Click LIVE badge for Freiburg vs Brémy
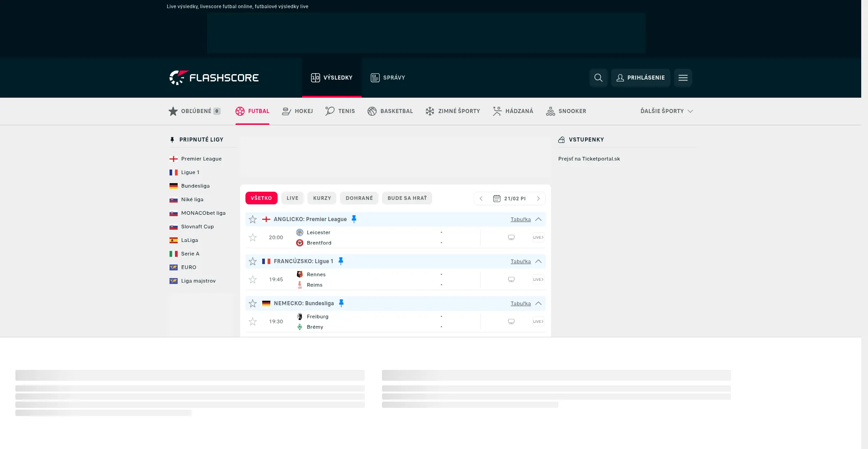868x449 pixels. (x=538, y=321)
